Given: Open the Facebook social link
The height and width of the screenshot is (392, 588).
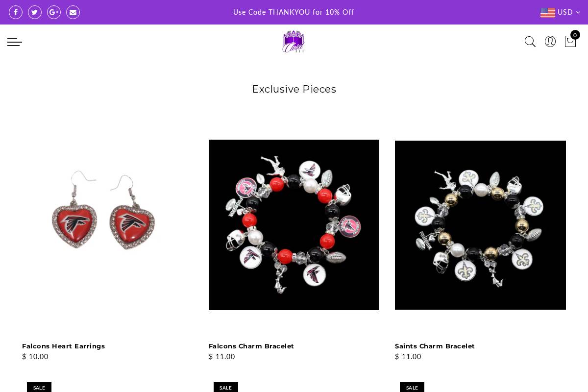Looking at the screenshot, I should (16, 12).
